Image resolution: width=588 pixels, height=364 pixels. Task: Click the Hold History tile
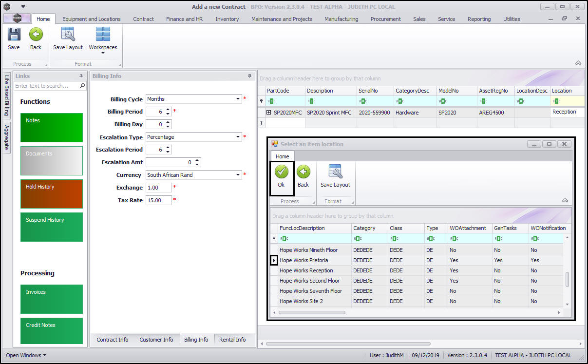click(52, 193)
